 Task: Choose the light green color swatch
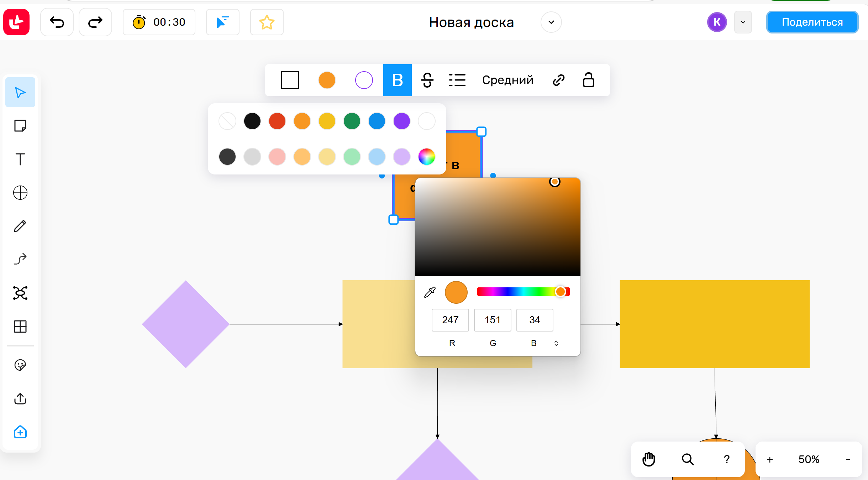352,157
